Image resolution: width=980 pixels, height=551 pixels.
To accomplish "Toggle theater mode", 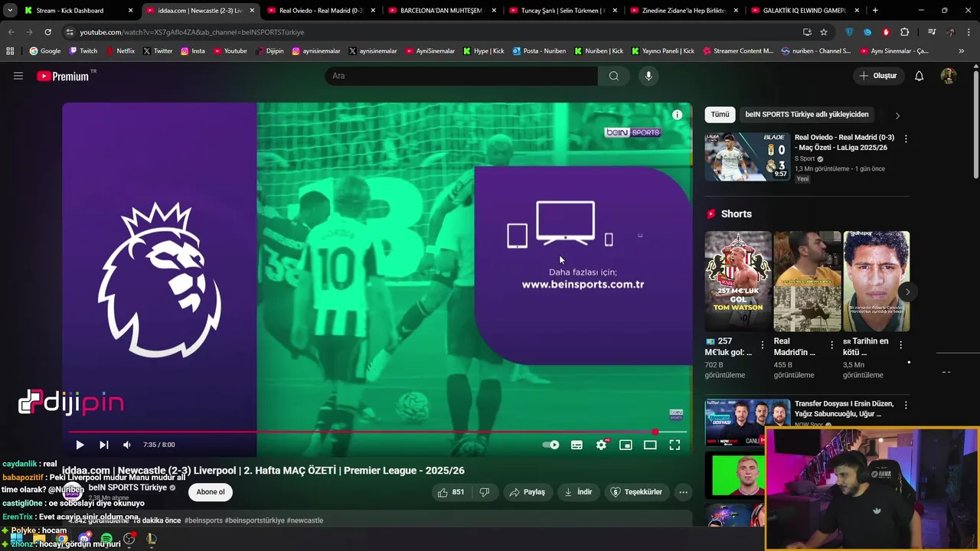I will pyautogui.click(x=650, y=445).
